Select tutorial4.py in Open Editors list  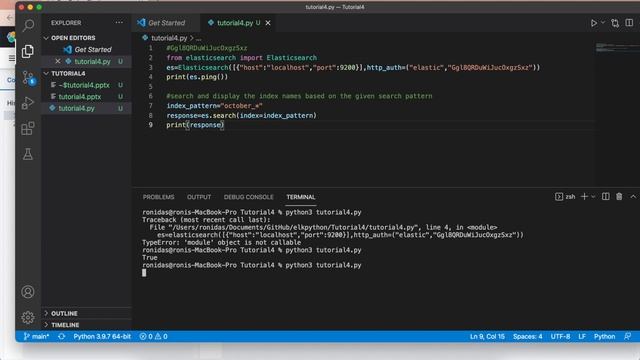pos(92,61)
